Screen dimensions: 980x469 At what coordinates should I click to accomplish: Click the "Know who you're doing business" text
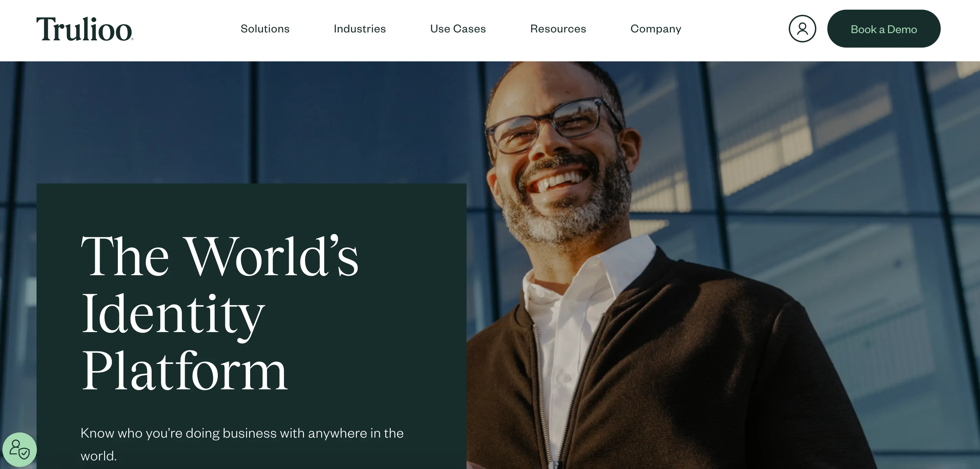click(x=242, y=444)
